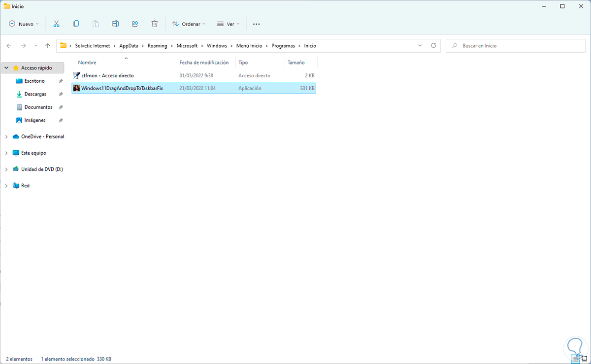Select Roaming in the address path

point(159,45)
